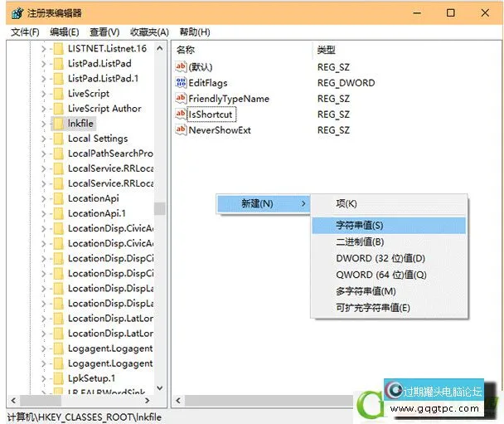The height and width of the screenshot is (424, 504).
Task: Click the folder icon of LocationApi.1
Action: coord(59,213)
